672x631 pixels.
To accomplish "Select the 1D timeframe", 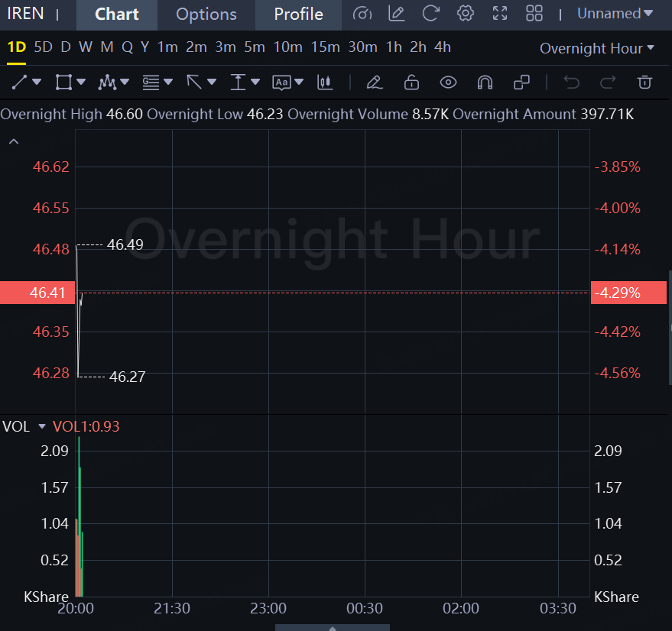I will point(17,47).
